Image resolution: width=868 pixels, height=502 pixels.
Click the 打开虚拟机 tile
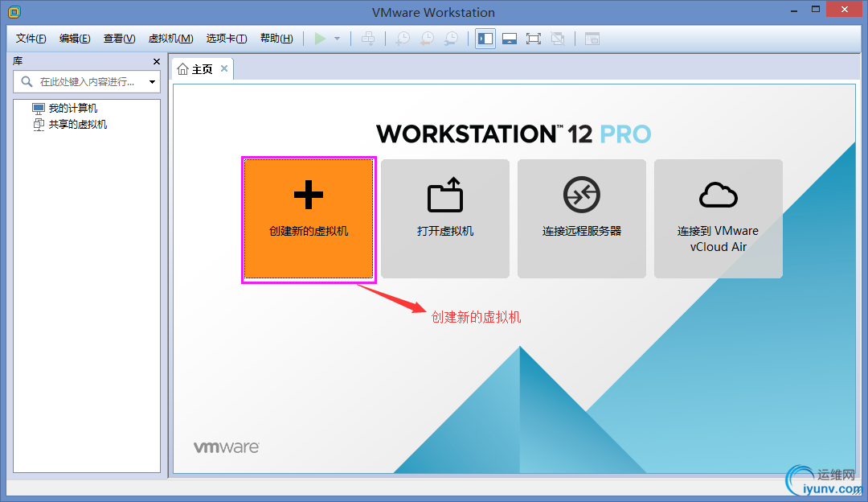pyautogui.click(x=445, y=219)
